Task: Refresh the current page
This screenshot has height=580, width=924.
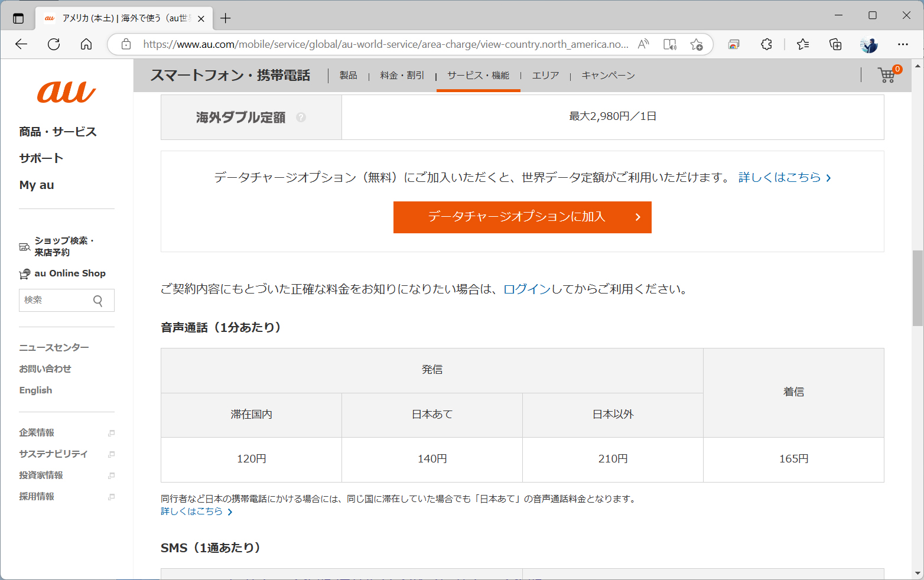Action: (54, 44)
